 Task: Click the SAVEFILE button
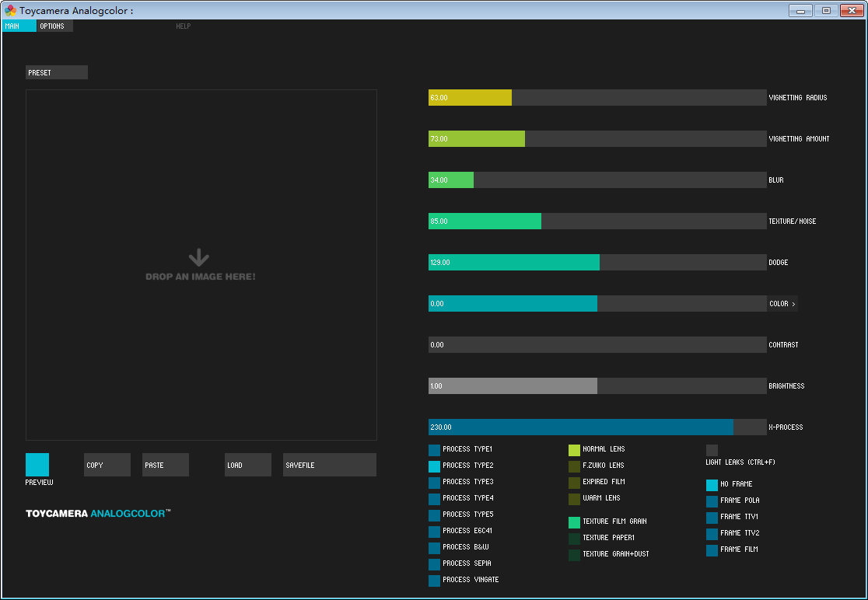click(x=330, y=465)
